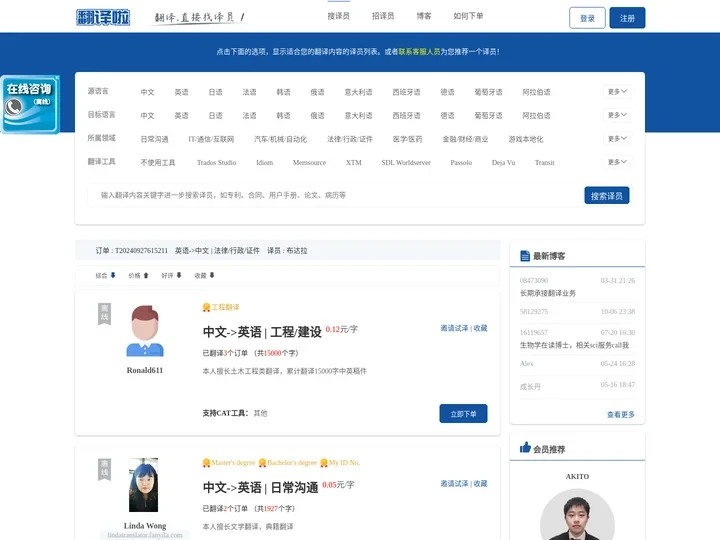Open 中文->英语 | 工程/建设 listing title
Viewport: 720px width, 540px height.
click(x=262, y=332)
